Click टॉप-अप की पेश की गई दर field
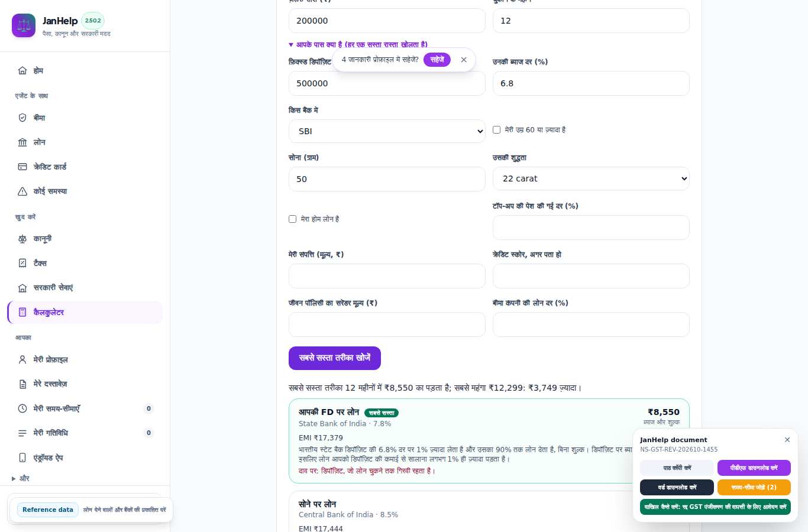Screen dimensions: 808x532 tap(591, 228)
